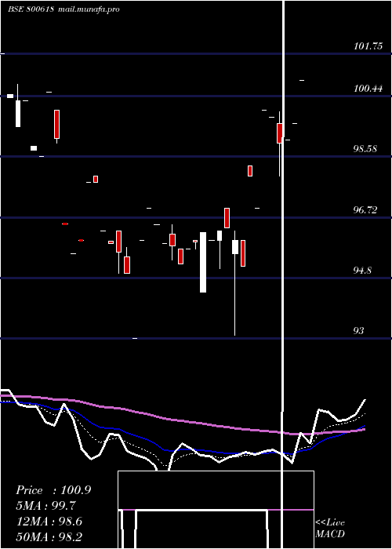Click the 96.72 price level label
The image size is (392, 549).
point(365,210)
